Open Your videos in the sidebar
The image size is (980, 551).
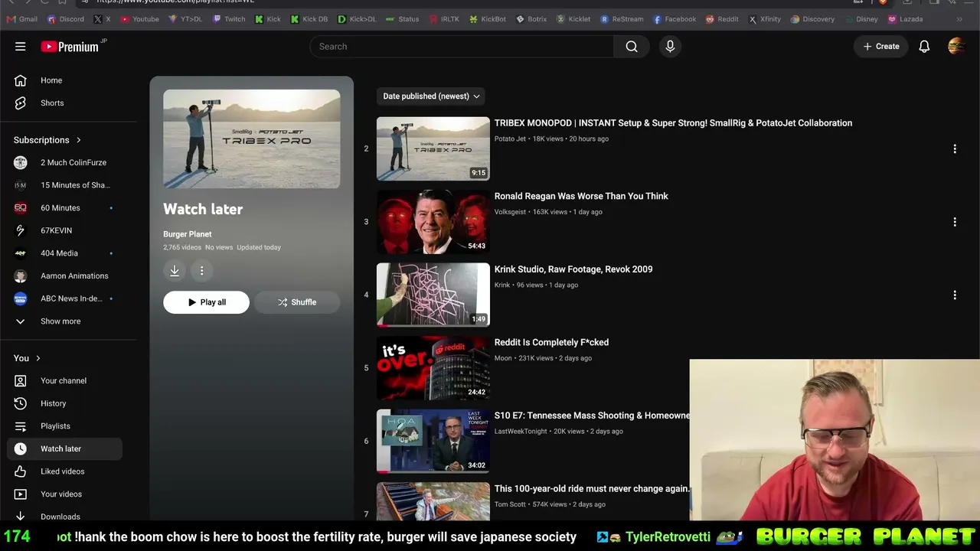tap(65, 494)
